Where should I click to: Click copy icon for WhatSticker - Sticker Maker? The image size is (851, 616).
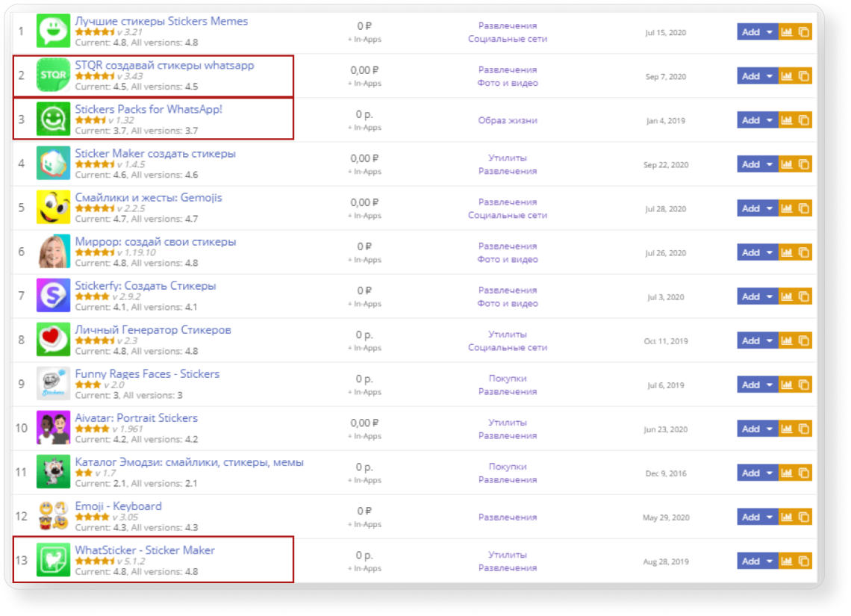pos(804,561)
